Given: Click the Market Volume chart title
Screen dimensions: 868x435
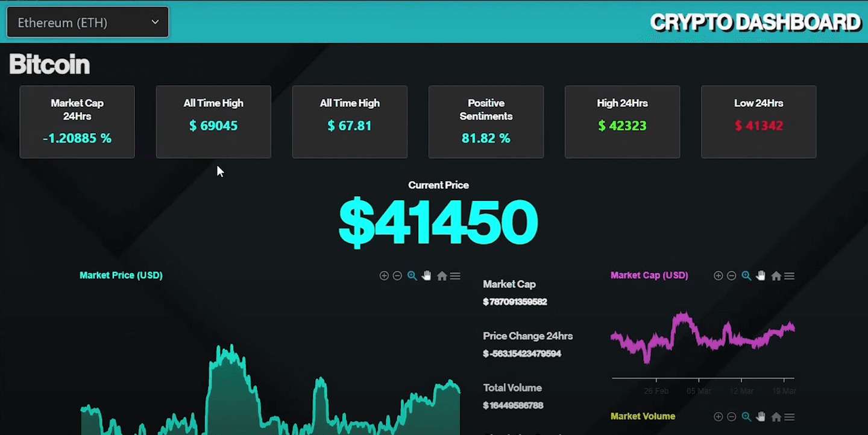Looking at the screenshot, I should [643, 416].
